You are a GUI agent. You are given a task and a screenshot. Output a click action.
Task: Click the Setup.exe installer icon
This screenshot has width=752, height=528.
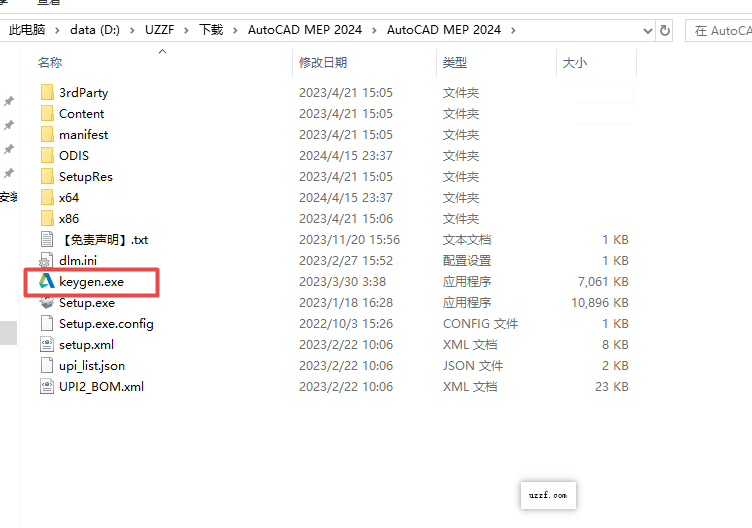click(x=47, y=302)
